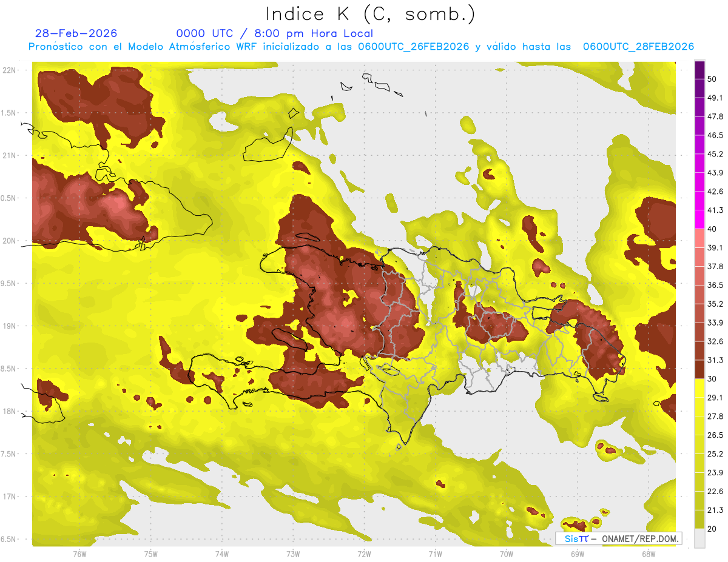Click the '22.6' value on the color scale
Viewport: 728px width, 562px height.
coord(715,491)
